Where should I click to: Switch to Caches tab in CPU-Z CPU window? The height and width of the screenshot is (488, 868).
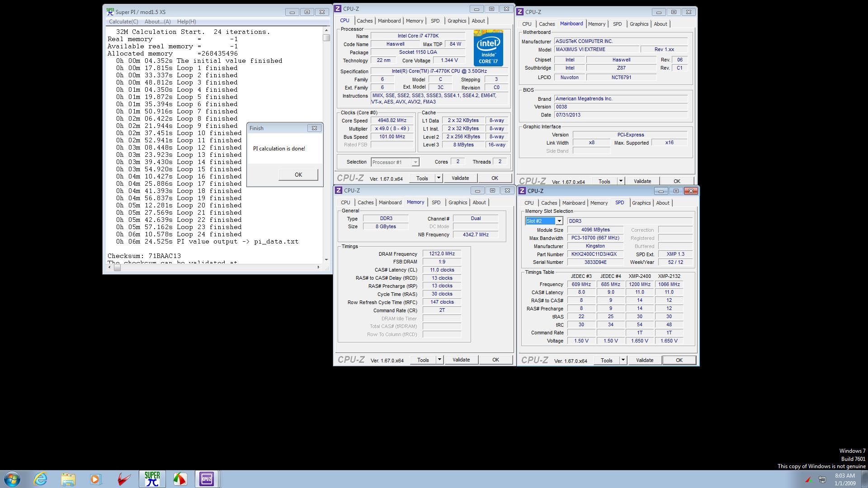(364, 21)
